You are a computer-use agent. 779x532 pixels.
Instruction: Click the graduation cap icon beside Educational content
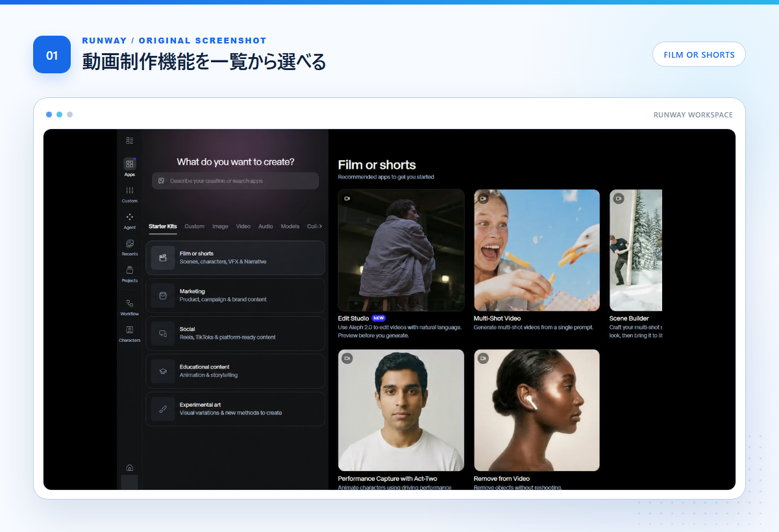coord(163,371)
